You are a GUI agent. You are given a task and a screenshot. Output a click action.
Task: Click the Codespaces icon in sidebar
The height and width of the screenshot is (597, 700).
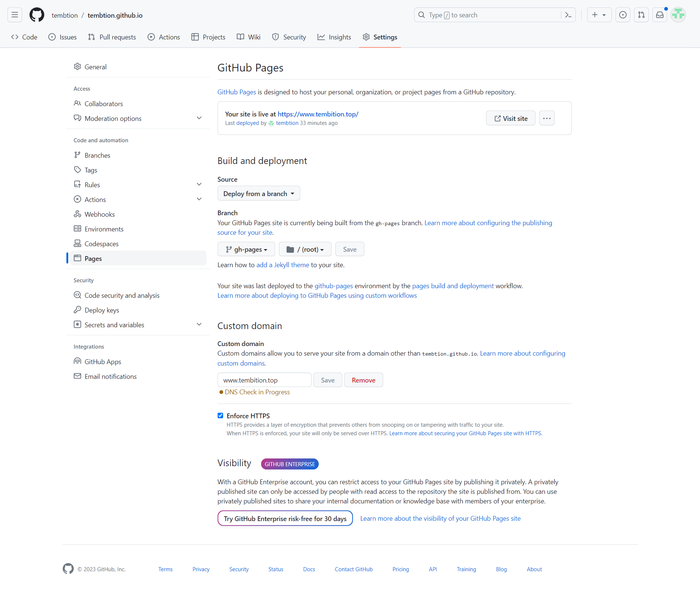click(x=77, y=244)
